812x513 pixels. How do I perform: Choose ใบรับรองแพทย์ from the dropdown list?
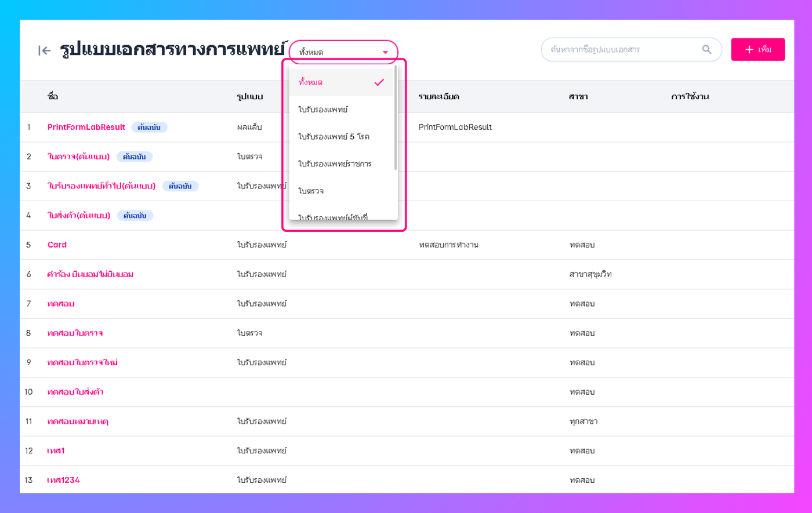coord(342,110)
